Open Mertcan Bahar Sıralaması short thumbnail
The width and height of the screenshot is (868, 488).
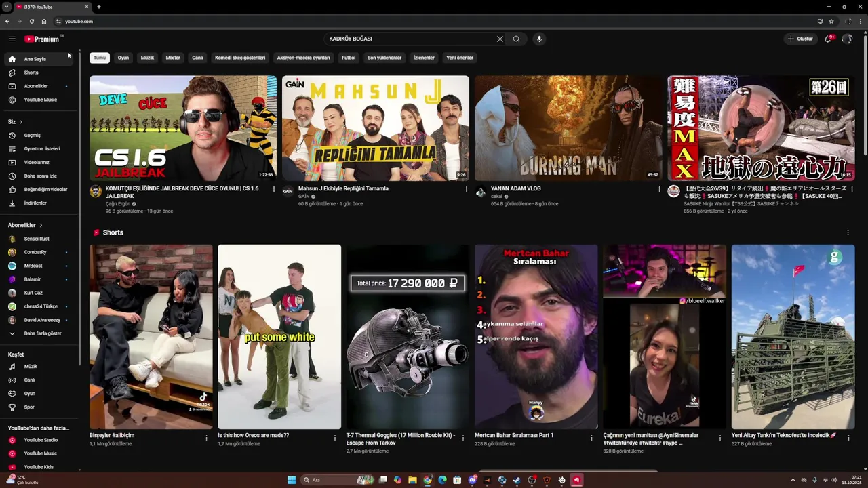point(536,337)
